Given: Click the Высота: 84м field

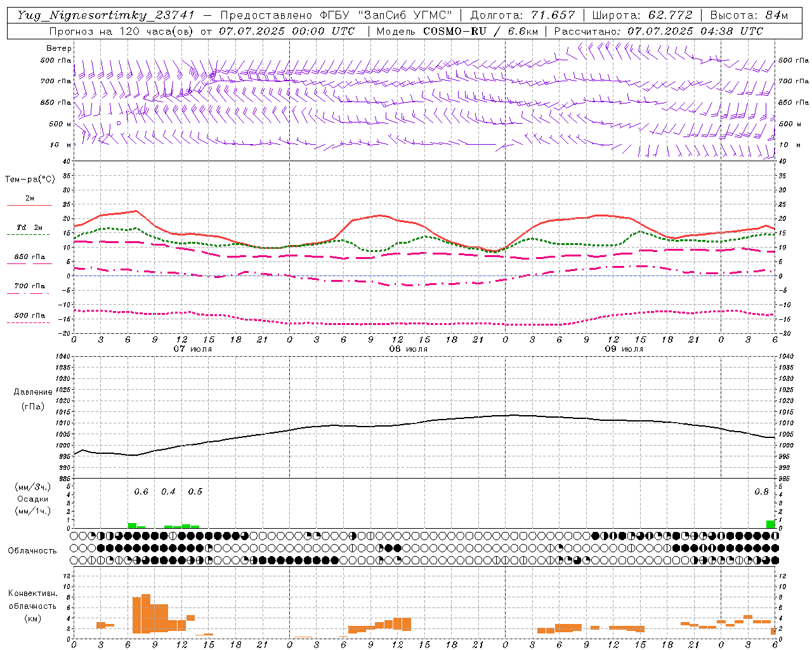Looking at the screenshot, I should click(749, 15).
